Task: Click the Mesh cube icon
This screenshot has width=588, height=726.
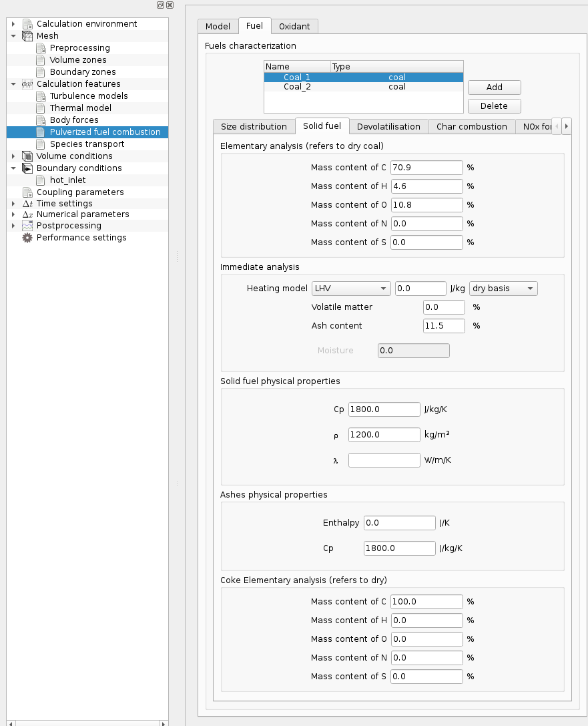Action: 27,35
